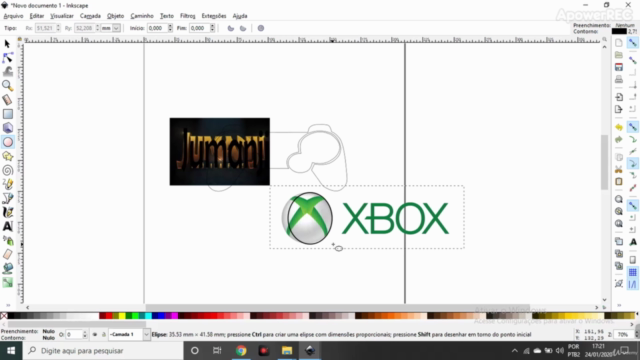Open the Editar menu

37,16
